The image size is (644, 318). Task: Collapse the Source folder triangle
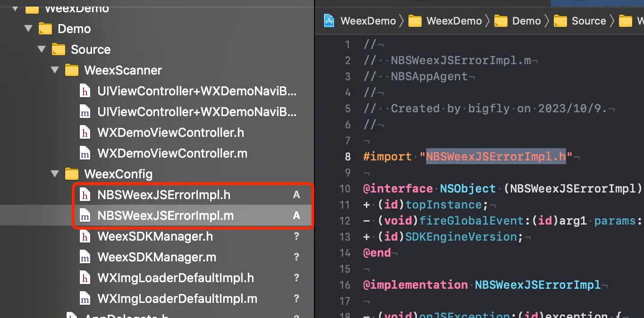click(x=42, y=50)
